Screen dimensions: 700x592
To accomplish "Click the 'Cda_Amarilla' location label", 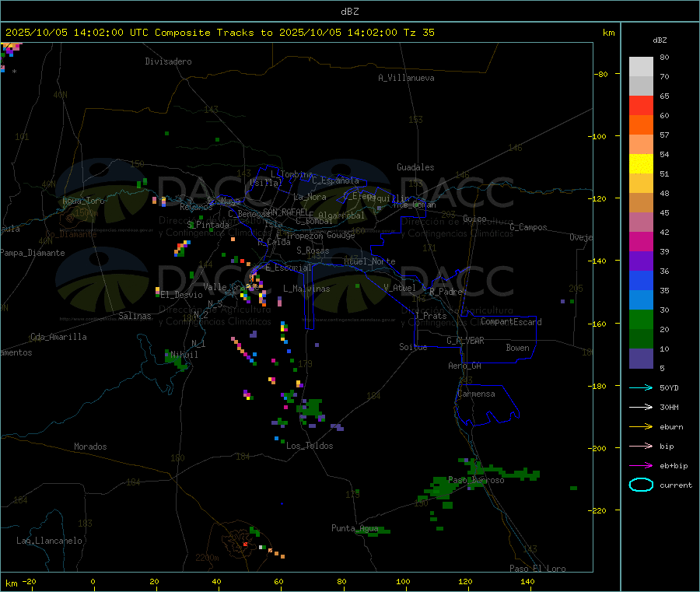I will coord(58,337).
